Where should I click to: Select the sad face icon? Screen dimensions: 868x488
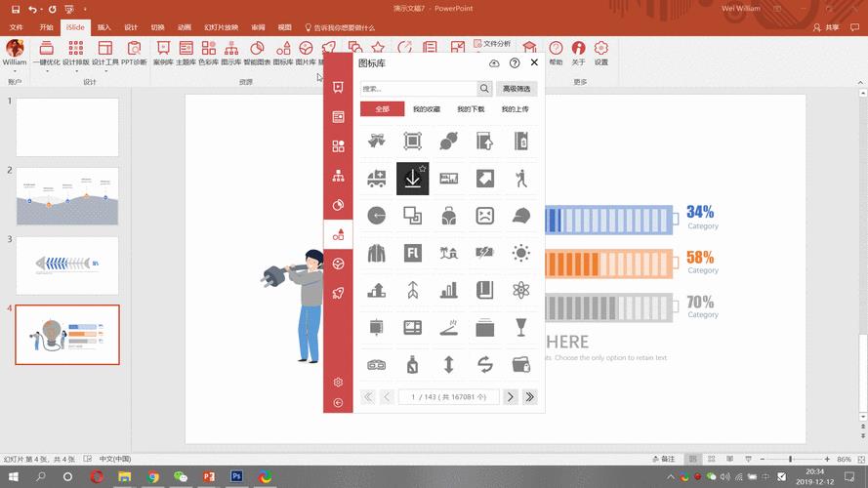pos(484,216)
